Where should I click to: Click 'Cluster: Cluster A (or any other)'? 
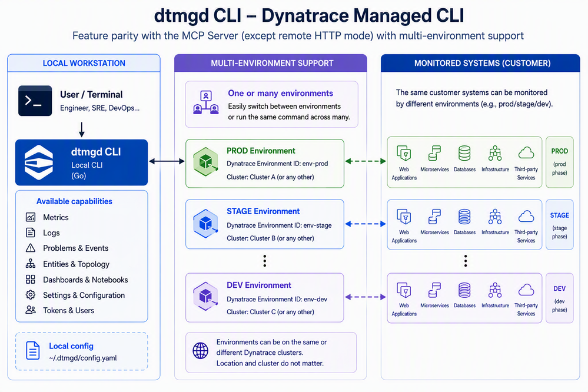[x=270, y=177]
